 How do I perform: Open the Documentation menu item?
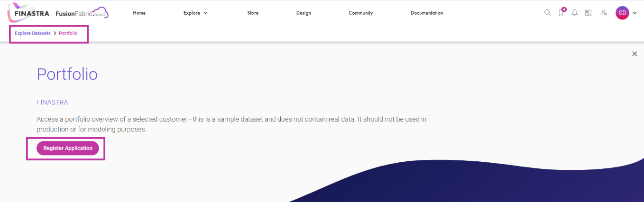pyautogui.click(x=427, y=13)
